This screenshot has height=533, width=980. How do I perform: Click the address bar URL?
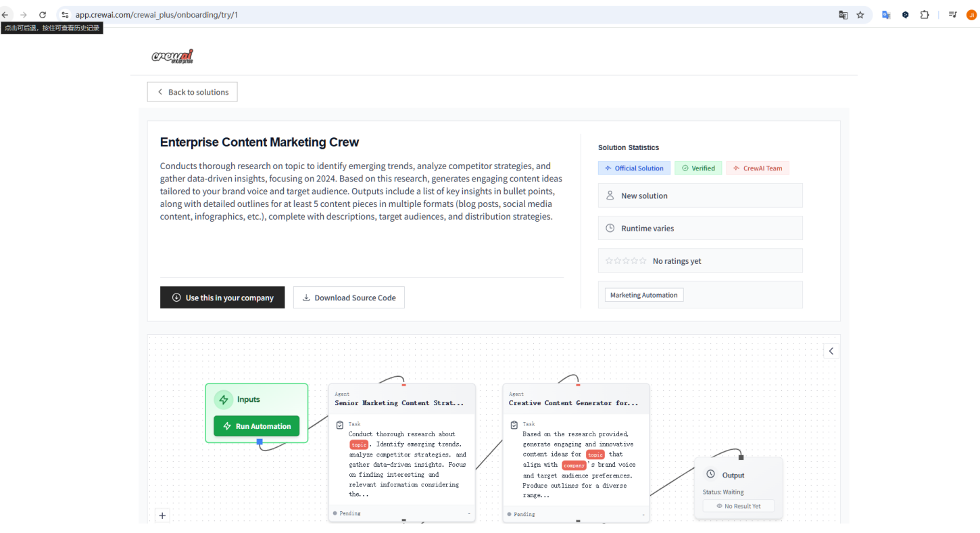[x=157, y=14]
